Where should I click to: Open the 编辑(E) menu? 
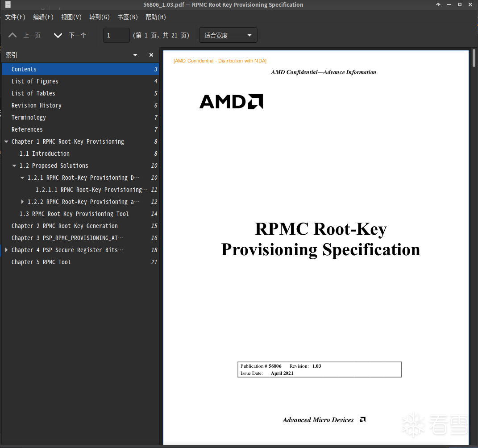click(x=43, y=17)
